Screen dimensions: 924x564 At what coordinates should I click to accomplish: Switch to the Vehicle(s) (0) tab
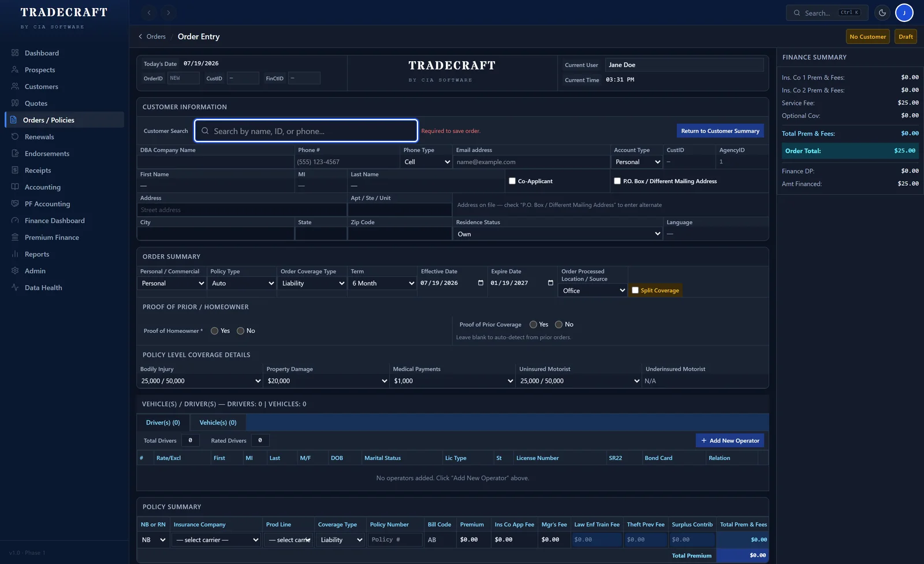[x=218, y=422]
